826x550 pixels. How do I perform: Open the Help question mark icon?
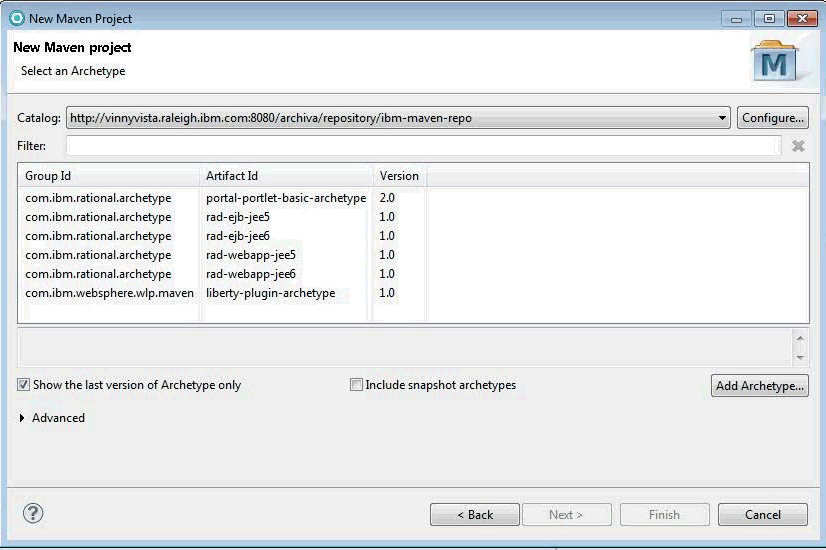(x=33, y=513)
